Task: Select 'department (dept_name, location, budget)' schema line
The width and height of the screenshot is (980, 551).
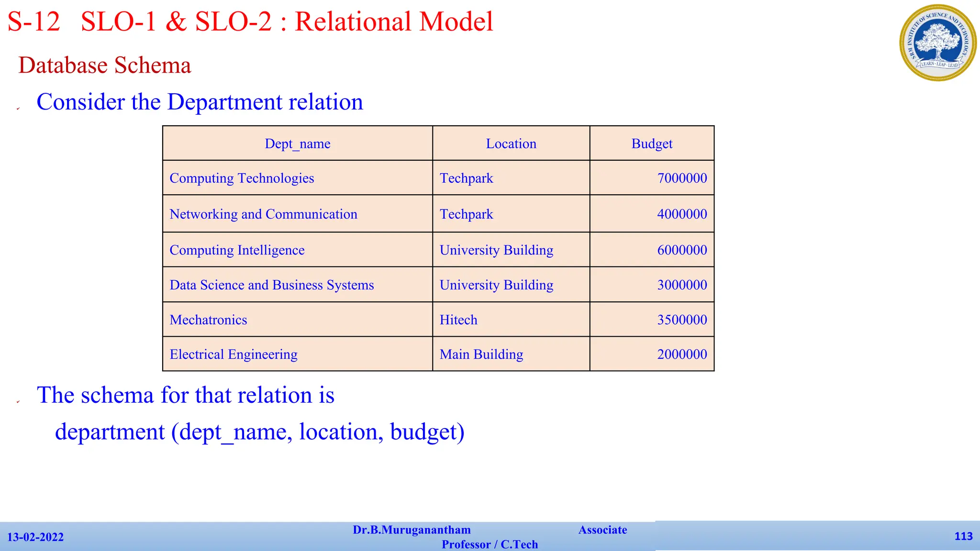Action: 260,432
